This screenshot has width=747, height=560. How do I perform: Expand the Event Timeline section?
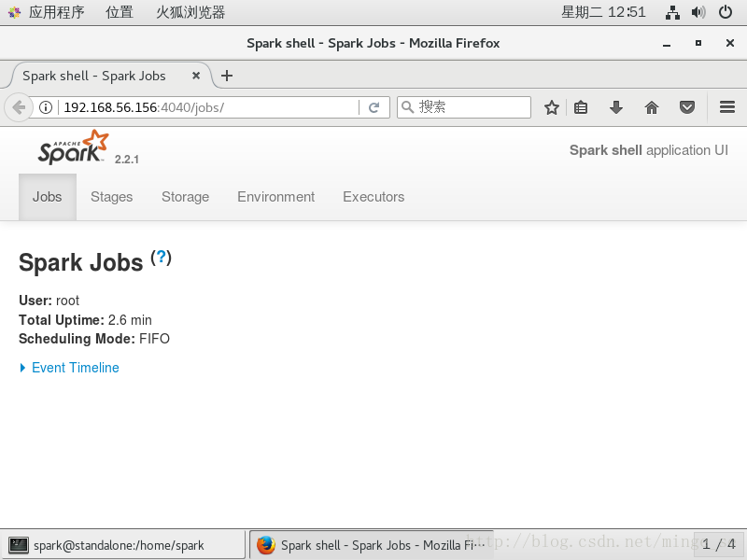coord(70,368)
